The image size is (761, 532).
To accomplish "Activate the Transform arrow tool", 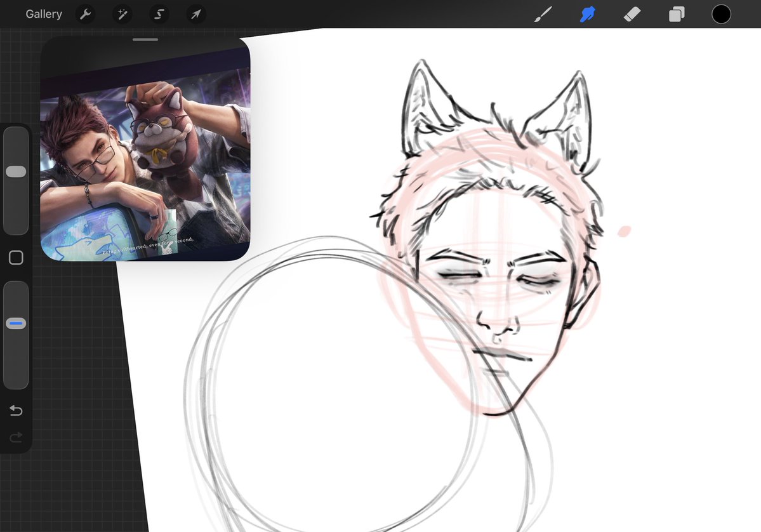I will 196,14.
